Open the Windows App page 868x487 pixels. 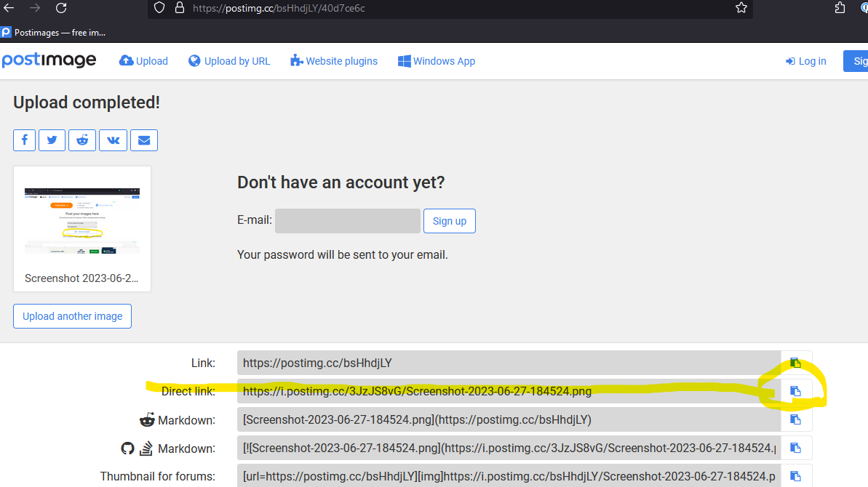click(437, 61)
